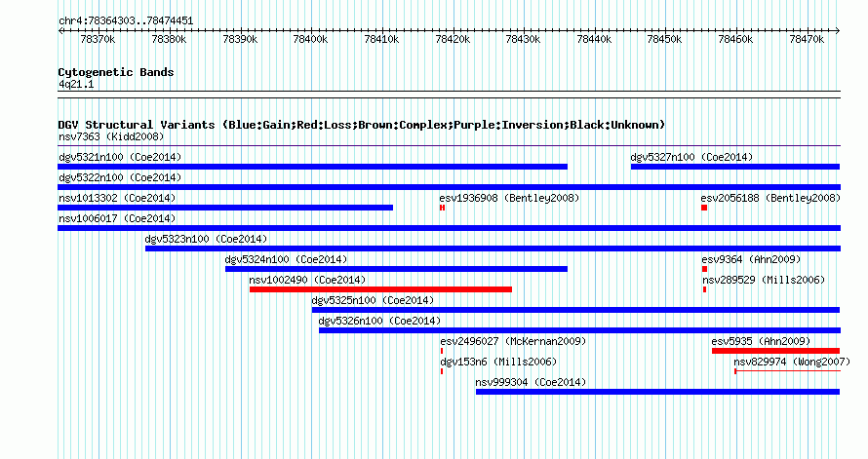Click the dgv5323n100 blue gain bar

[x=493, y=249]
